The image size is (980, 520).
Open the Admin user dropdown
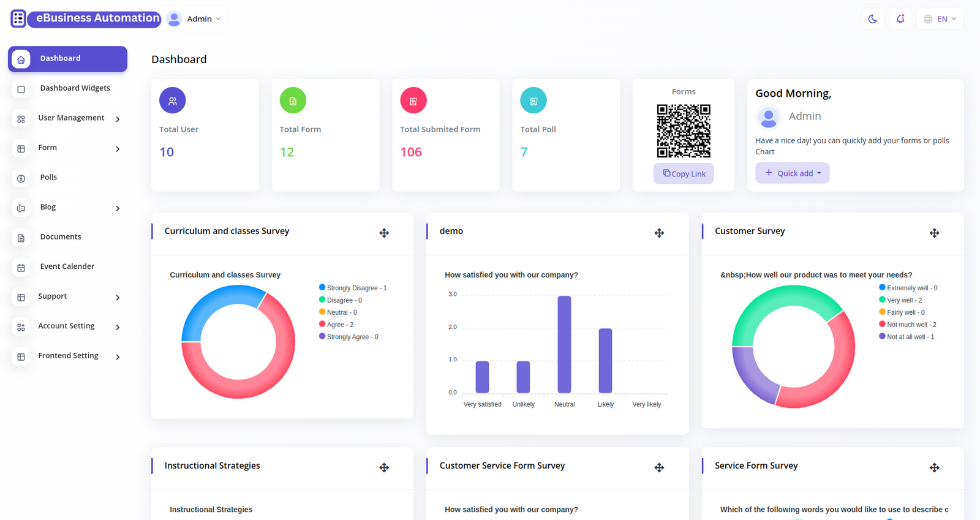(195, 19)
